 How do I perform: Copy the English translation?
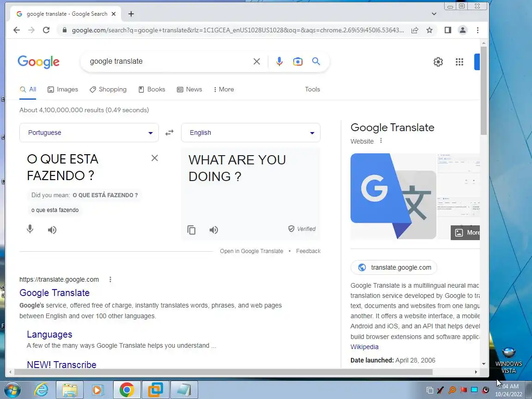click(191, 230)
